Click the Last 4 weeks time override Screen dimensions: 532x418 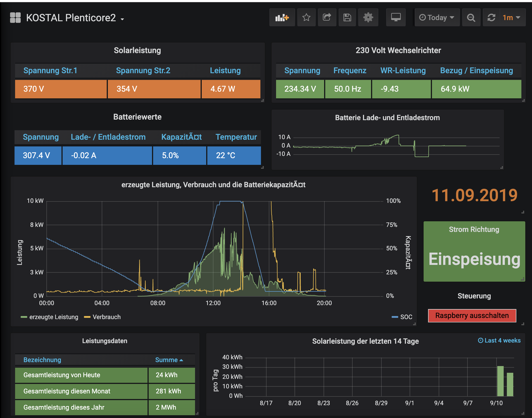click(x=499, y=340)
